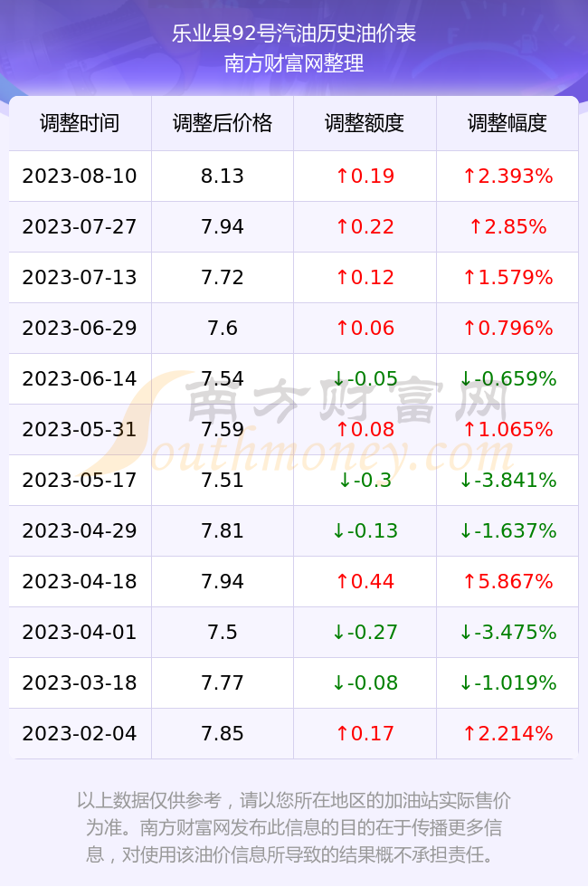
Task: Click the ↑5.867% percentage cell
Action: pos(507,581)
